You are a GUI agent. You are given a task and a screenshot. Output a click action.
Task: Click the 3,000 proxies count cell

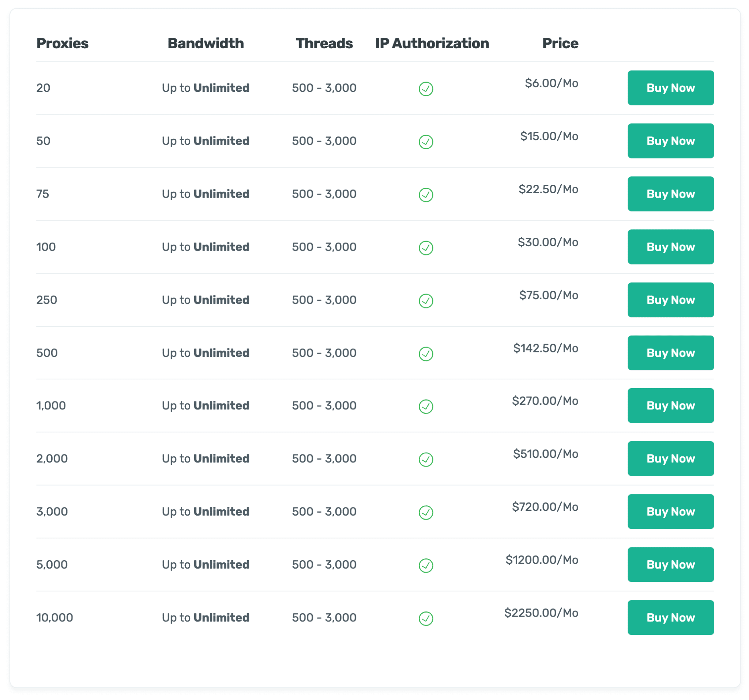pos(52,512)
